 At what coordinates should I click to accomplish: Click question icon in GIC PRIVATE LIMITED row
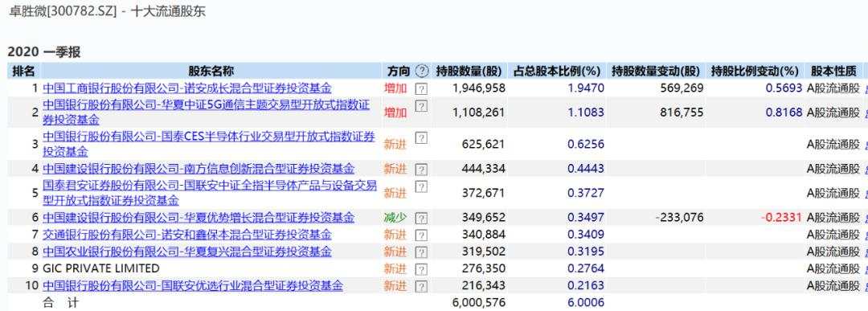pos(421,269)
